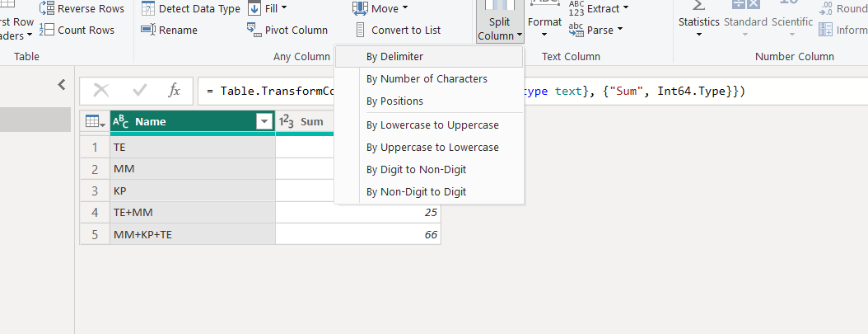Click the cell containing TE
This screenshot has width=868, height=334.
(193, 148)
